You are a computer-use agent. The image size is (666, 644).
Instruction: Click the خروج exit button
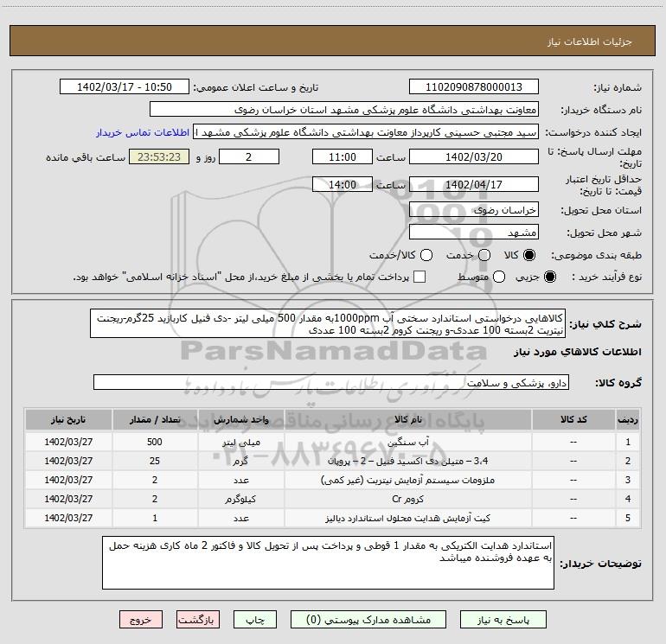[141, 620]
